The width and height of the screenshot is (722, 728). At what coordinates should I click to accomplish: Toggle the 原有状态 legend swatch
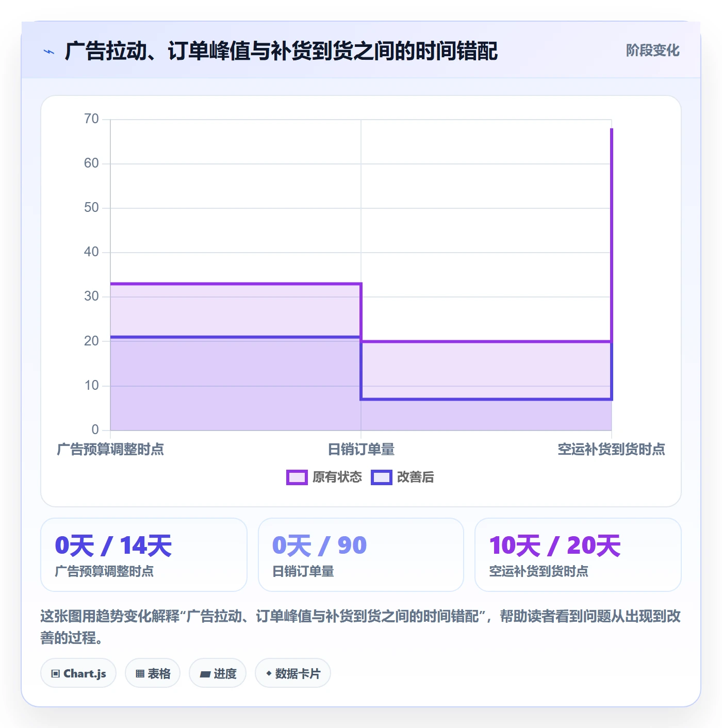pos(297,477)
